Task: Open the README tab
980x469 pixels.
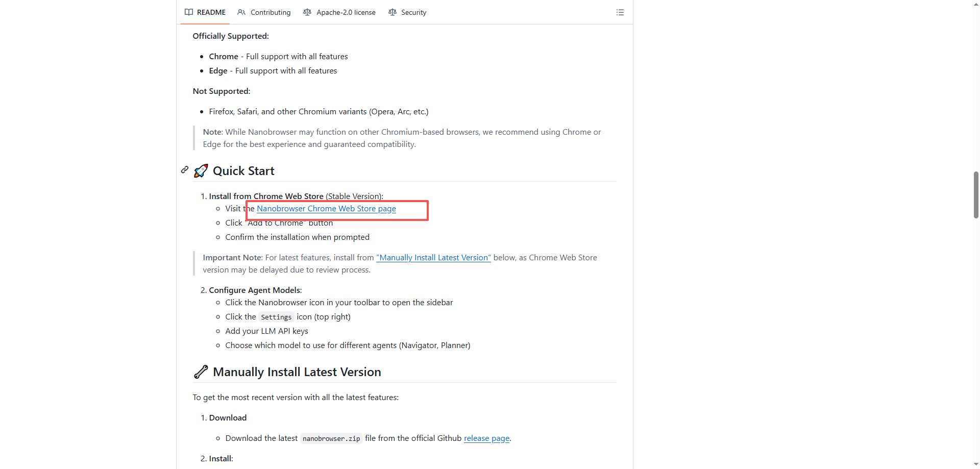Action: pyautogui.click(x=205, y=12)
